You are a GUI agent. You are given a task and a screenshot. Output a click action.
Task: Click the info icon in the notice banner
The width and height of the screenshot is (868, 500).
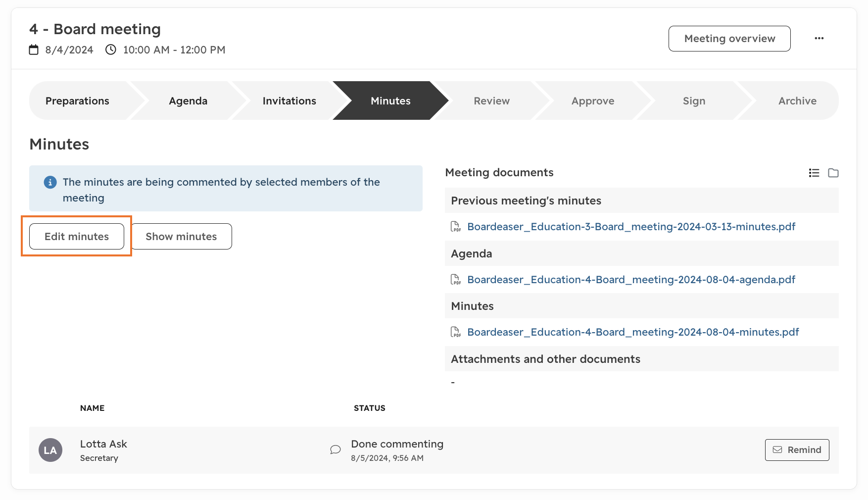click(x=50, y=182)
